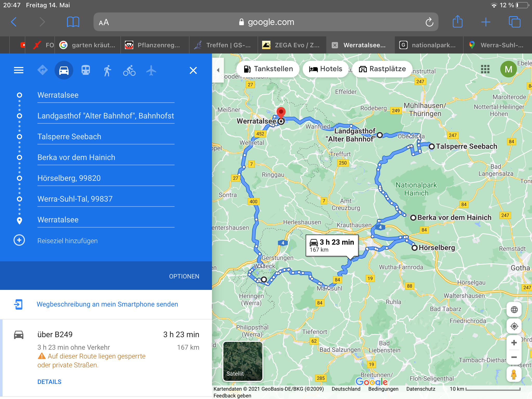Zoom in on the map
The height and width of the screenshot is (399, 532).
[514, 343]
